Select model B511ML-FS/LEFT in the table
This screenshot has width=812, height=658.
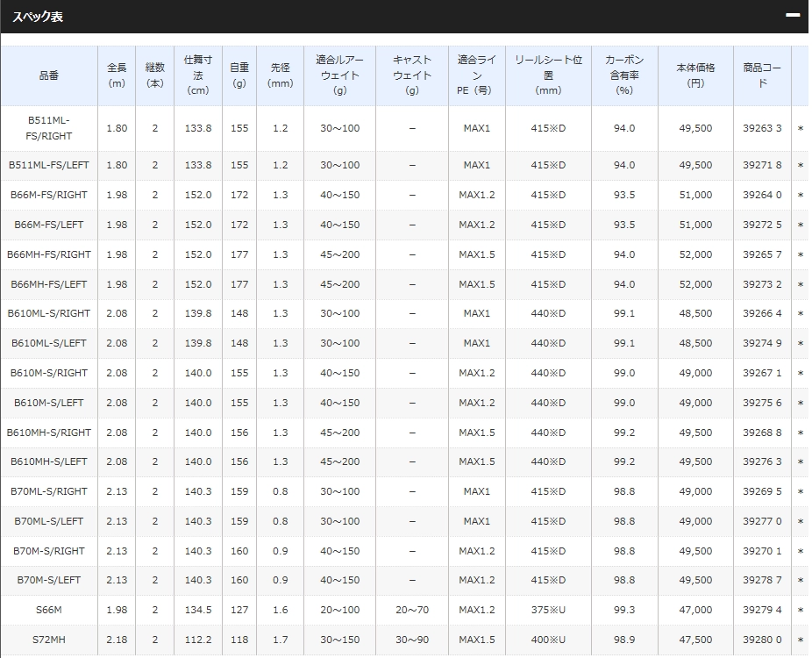click(x=49, y=165)
